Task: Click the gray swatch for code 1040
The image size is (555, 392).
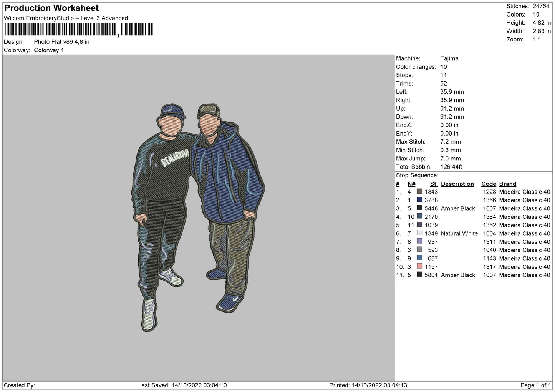Action: pyautogui.click(x=420, y=250)
